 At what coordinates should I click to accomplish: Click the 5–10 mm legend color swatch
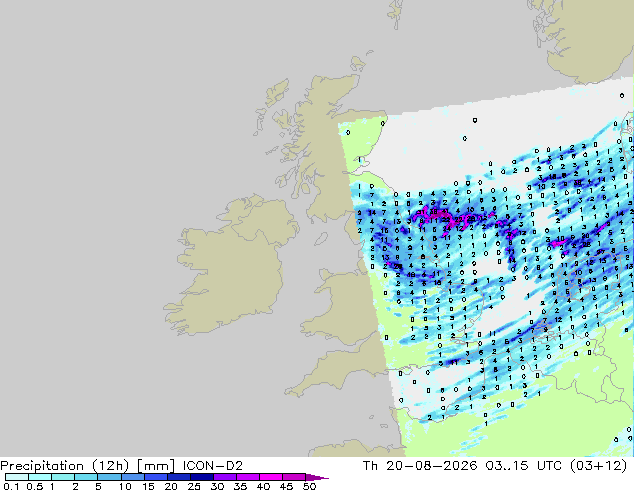(109, 477)
